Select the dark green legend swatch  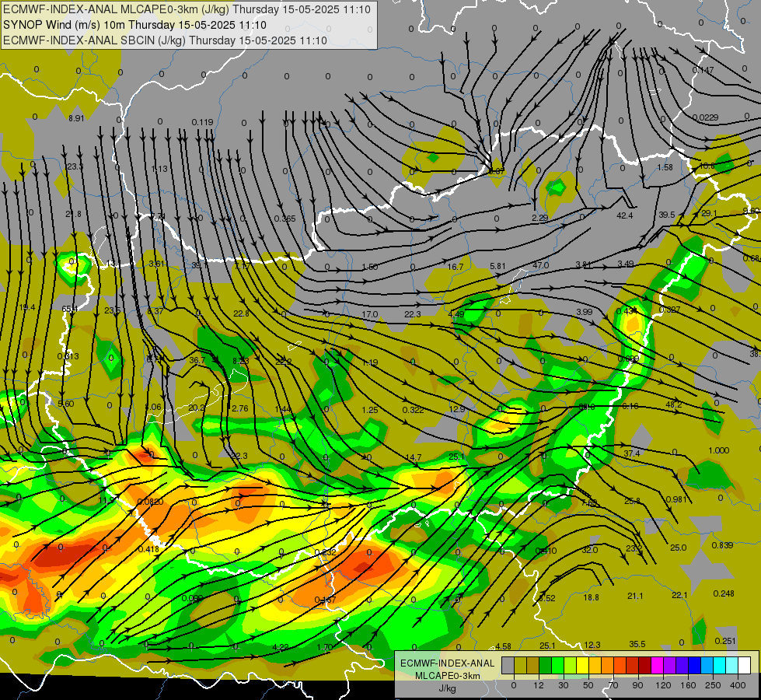(546, 665)
